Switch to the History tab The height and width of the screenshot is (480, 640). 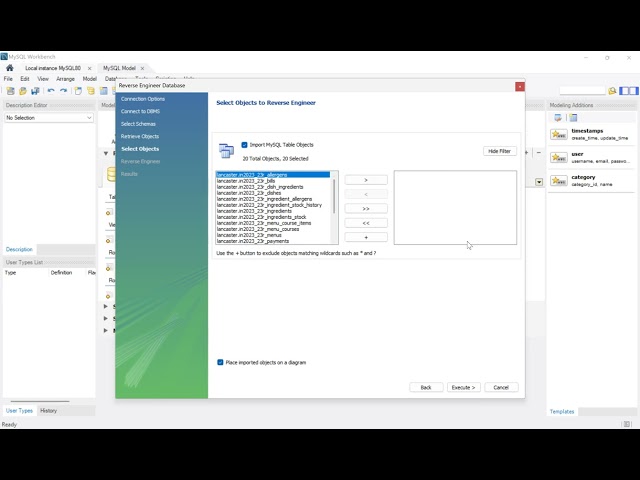click(x=48, y=410)
